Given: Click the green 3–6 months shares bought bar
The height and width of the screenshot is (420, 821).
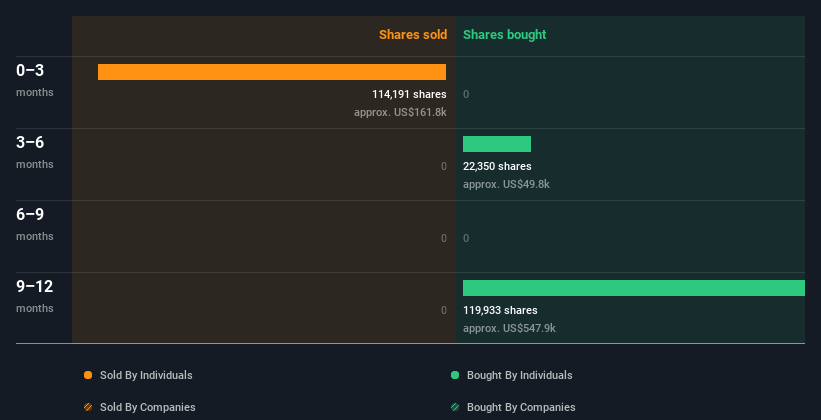Looking at the screenshot, I should [497, 144].
